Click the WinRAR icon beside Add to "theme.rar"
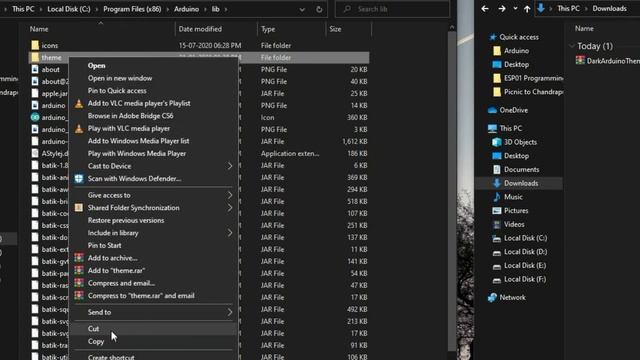The width and height of the screenshot is (640, 360). [79, 271]
